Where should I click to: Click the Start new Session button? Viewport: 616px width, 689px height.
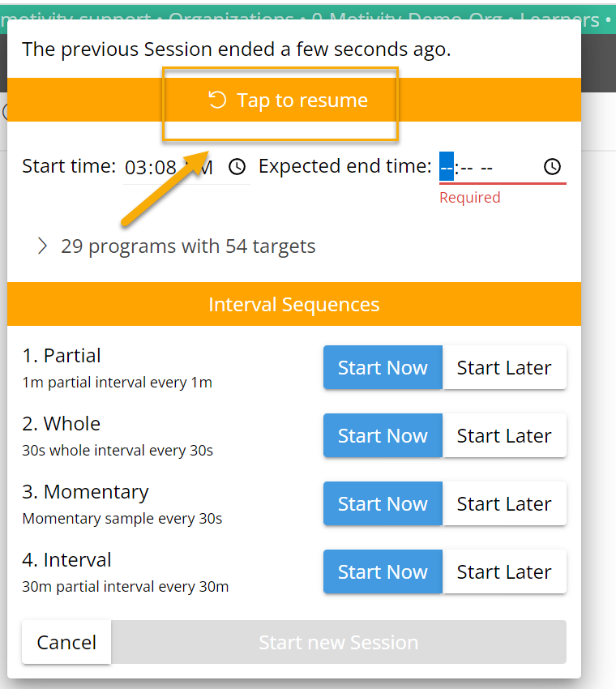(x=338, y=642)
